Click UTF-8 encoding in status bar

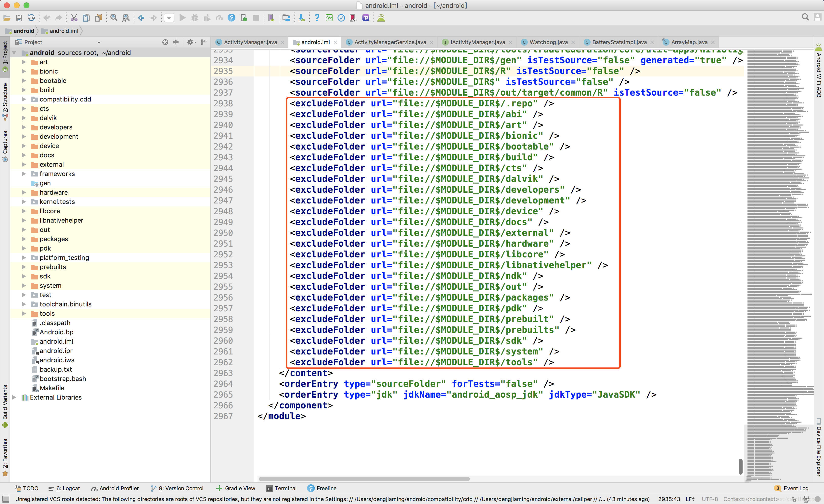(710, 499)
